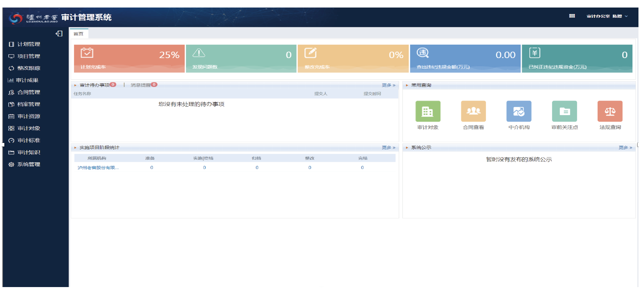Click the edit pencil icon on 整改完成率 card
The height and width of the screenshot is (293, 644).
[x=311, y=53]
